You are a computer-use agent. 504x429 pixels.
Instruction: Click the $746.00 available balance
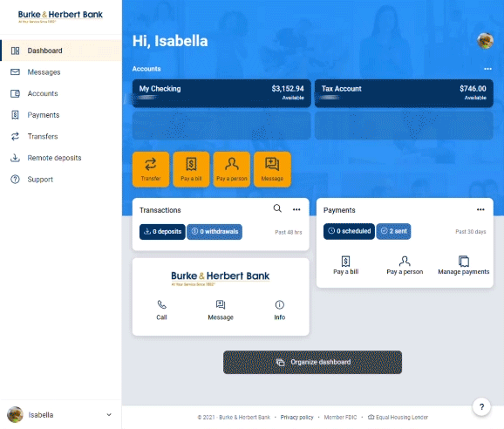coord(473,89)
